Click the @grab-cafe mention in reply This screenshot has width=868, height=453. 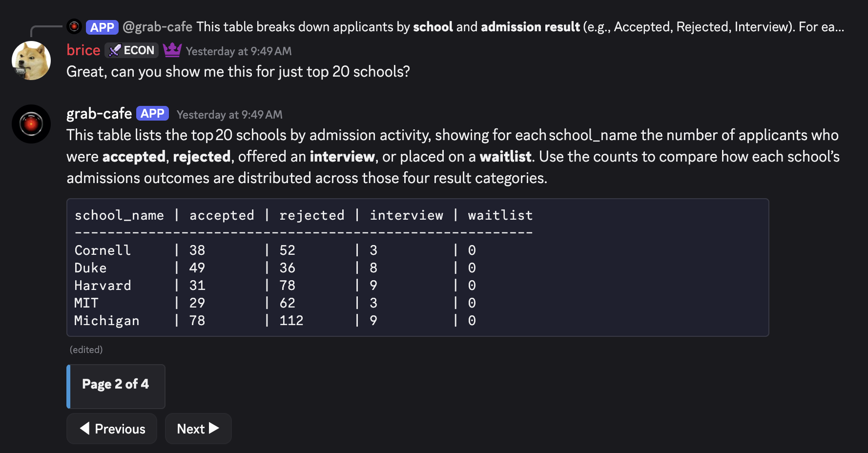[157, 27]
